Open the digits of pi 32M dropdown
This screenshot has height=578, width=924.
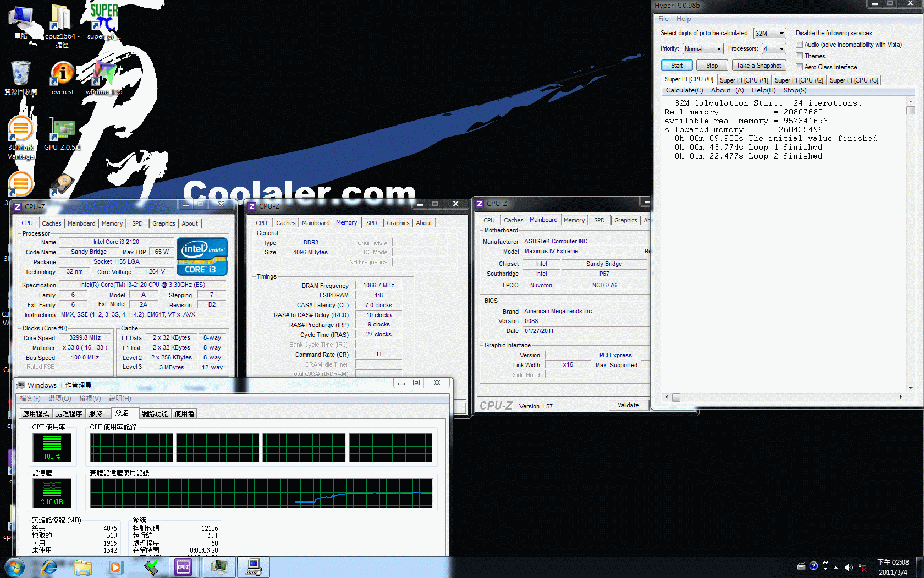pyautogui.click(x=769, y=34)
